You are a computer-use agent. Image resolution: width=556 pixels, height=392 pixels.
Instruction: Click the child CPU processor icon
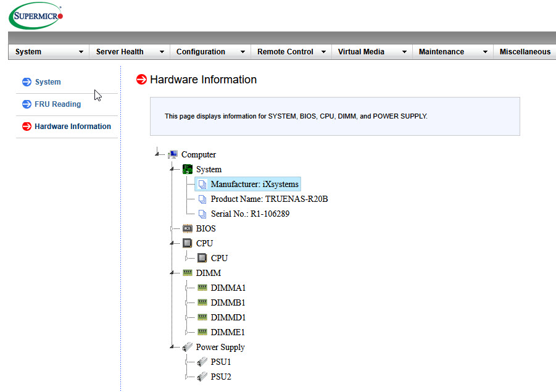[202, 258]
